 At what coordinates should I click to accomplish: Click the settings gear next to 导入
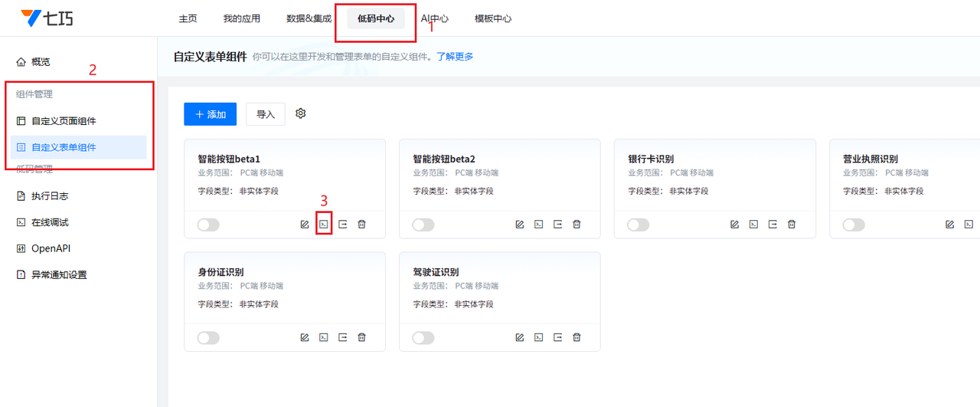[x=301, y=113]
